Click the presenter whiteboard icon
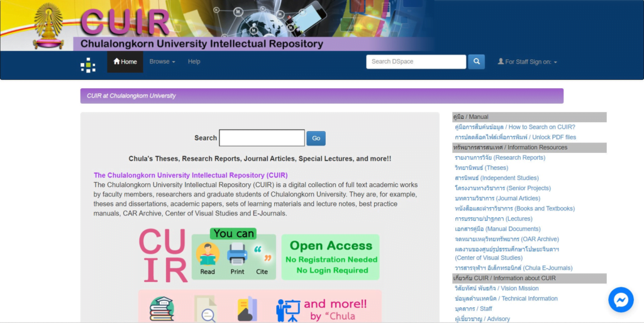 point(288,310)
